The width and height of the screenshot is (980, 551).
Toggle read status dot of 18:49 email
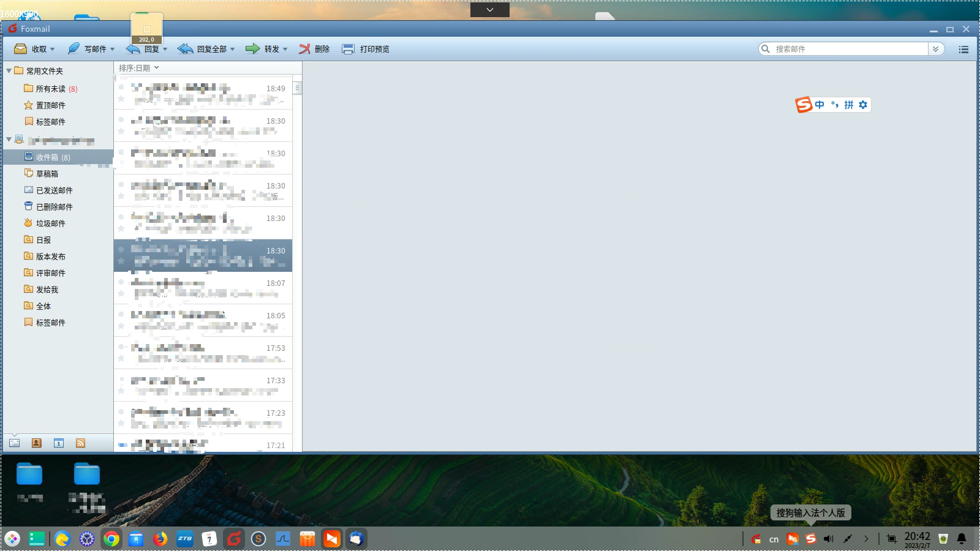[121, 88]
